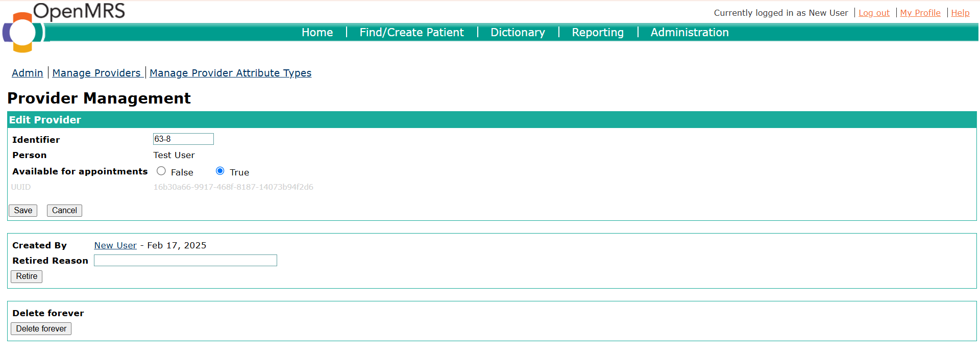Save the provider changes

tap(23, 210)
